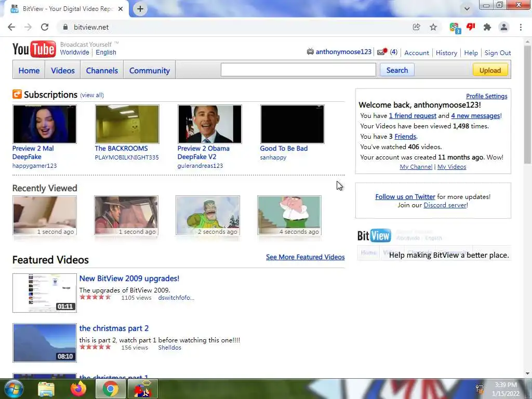Click Sign Out

tap(497, 52)
